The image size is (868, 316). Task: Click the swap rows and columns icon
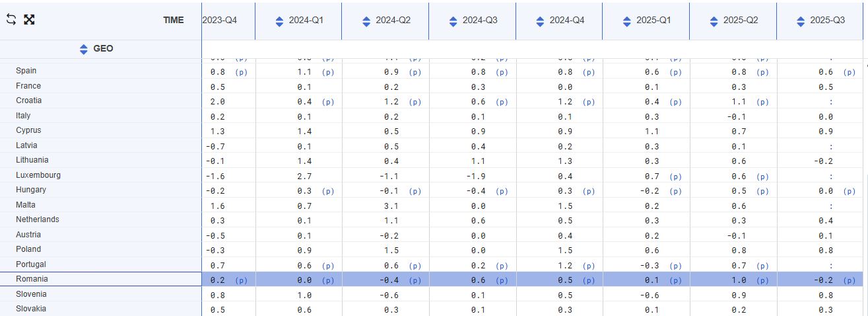pyautogui.click(x=11, y=19)
